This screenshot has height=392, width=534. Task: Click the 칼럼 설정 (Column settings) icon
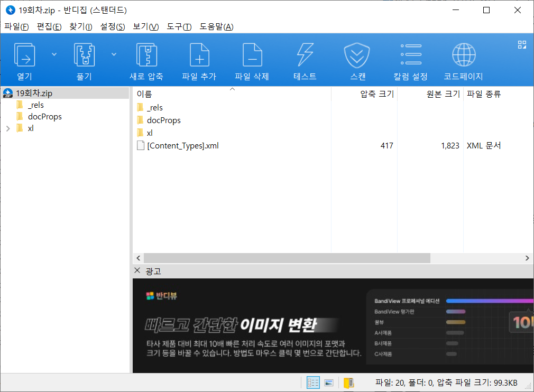(411, 54)
